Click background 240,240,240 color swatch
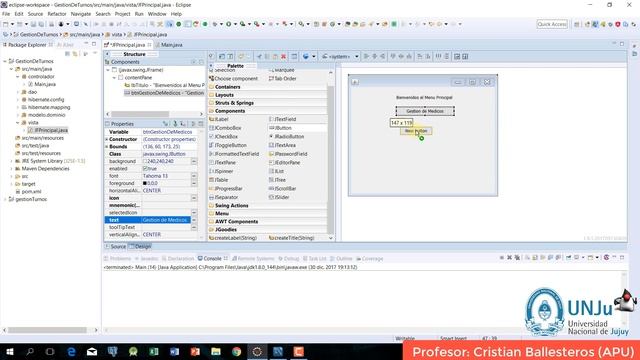This screenshot has width=640, height=360. [145, 161]
